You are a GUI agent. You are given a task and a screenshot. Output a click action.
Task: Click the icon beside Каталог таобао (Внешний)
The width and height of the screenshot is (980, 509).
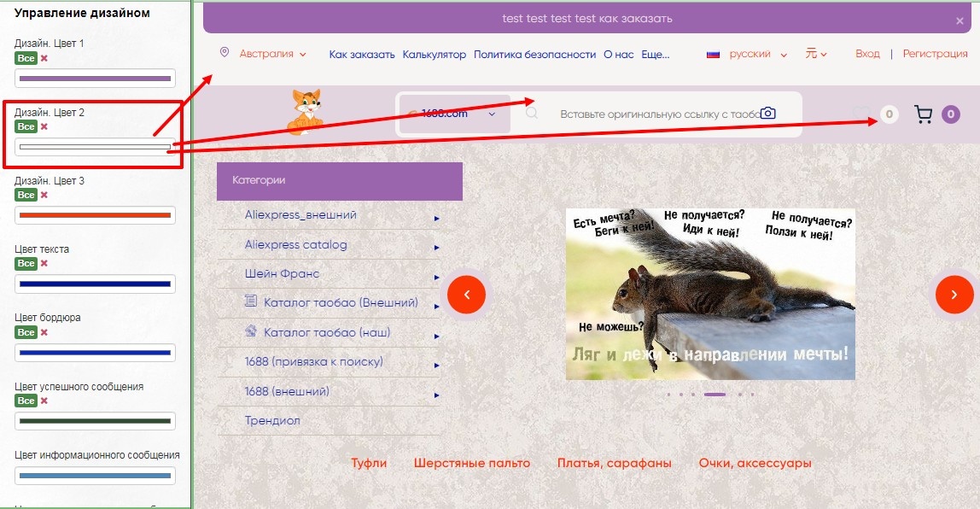point(251,301)
